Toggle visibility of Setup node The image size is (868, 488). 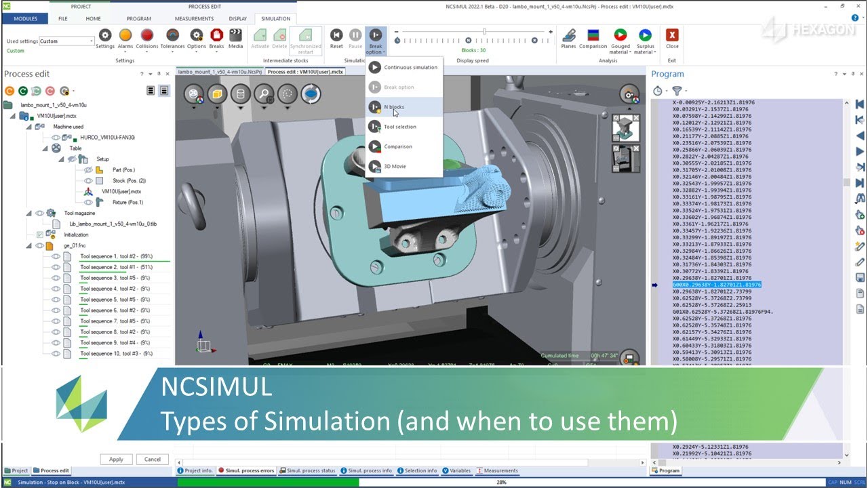[72, 159]
